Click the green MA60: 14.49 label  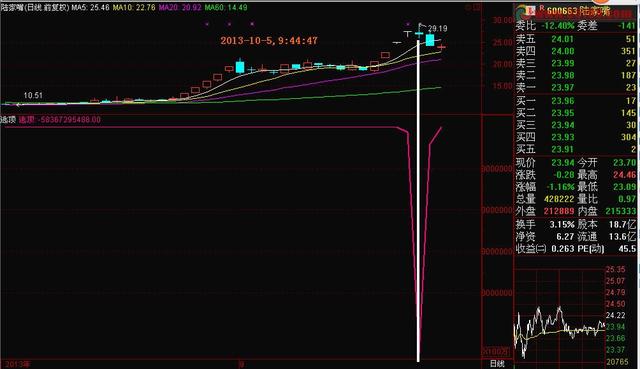pos(226,7)
